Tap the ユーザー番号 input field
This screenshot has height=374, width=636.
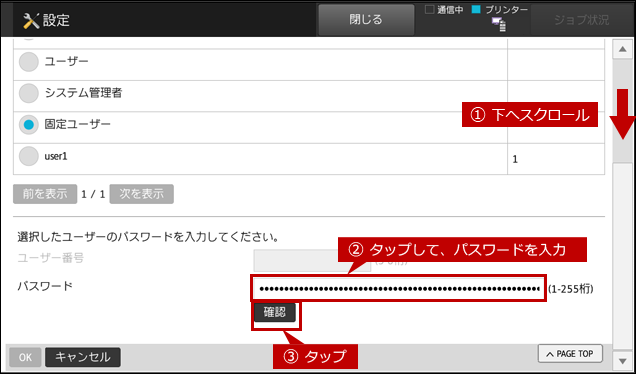(x=312, y=260)
